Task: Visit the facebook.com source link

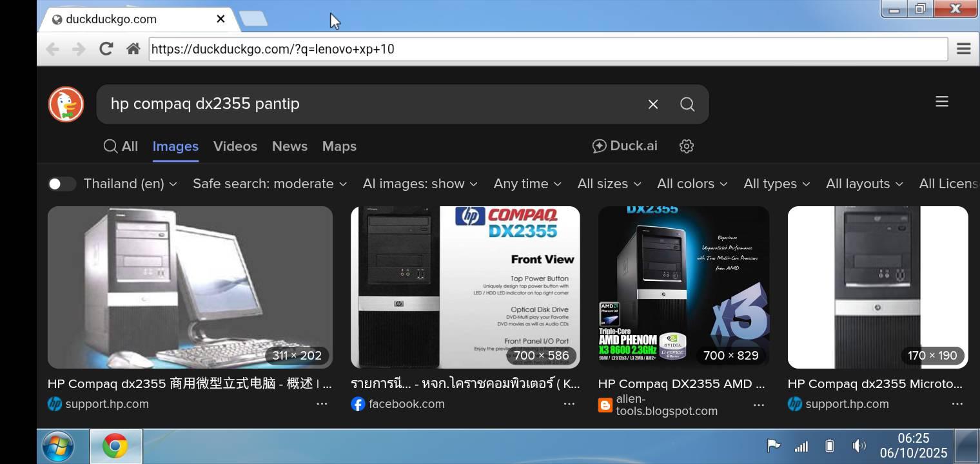Action: pos(407,404)
